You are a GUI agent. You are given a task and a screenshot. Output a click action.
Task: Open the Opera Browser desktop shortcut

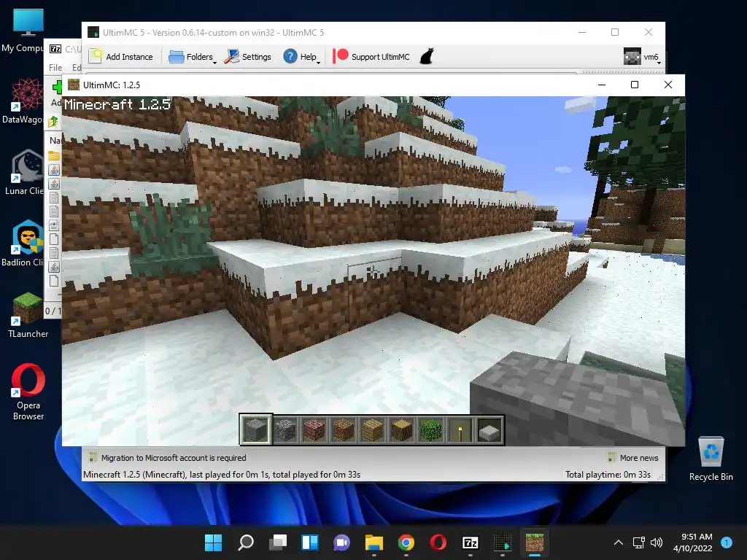(x=28, y=392)
